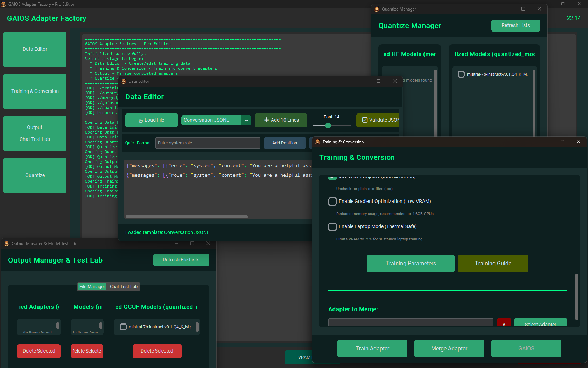
Task: Click scrollbar of quantized models list
Action: [x=534, y=103]
